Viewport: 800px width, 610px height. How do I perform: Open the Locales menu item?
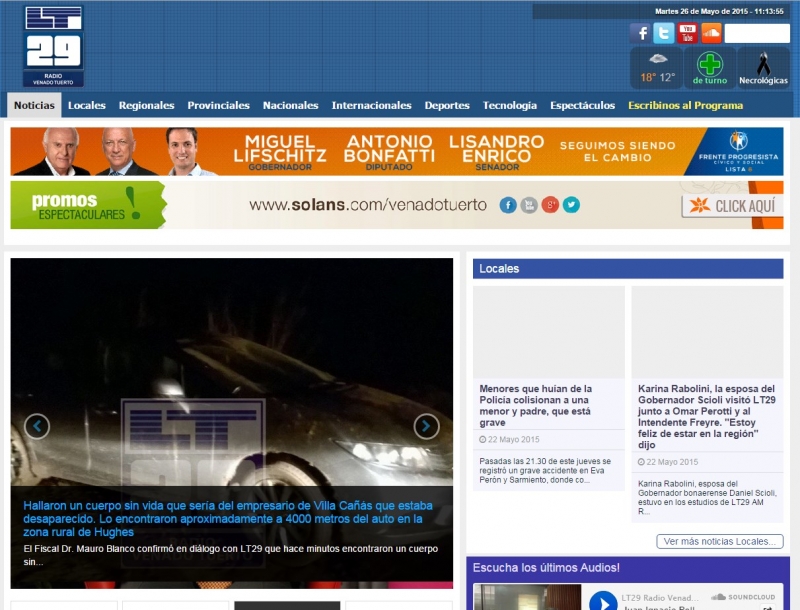point(87,106)
